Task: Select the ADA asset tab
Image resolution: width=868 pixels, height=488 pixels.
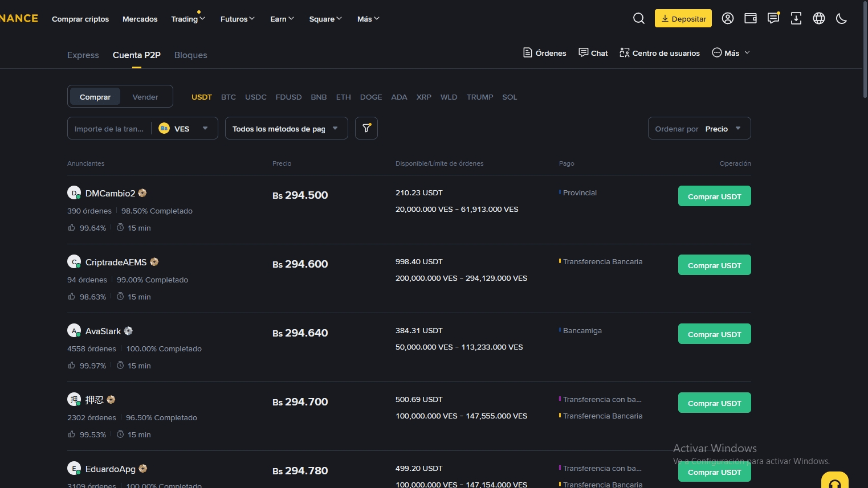Action: point(400,97)
